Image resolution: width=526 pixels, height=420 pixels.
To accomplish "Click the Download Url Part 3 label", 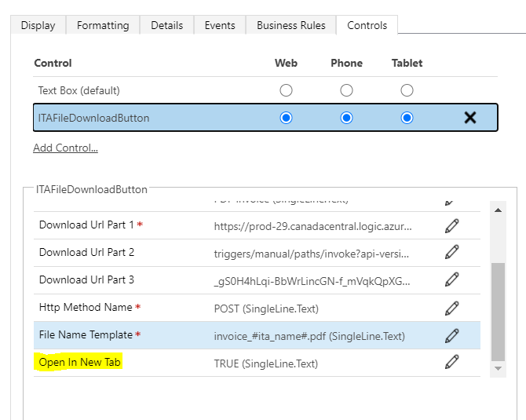I will click(86, 279).
